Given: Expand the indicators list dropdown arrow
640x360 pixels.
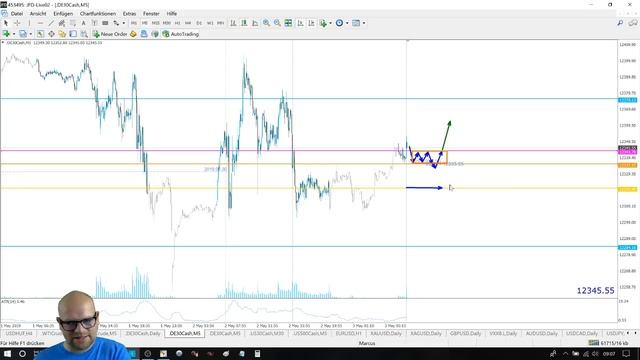Looking at the screenshot, I should coord(330,23).
